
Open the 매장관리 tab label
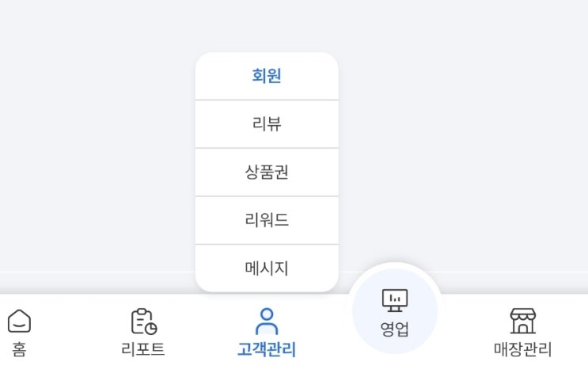coord(522,349)
